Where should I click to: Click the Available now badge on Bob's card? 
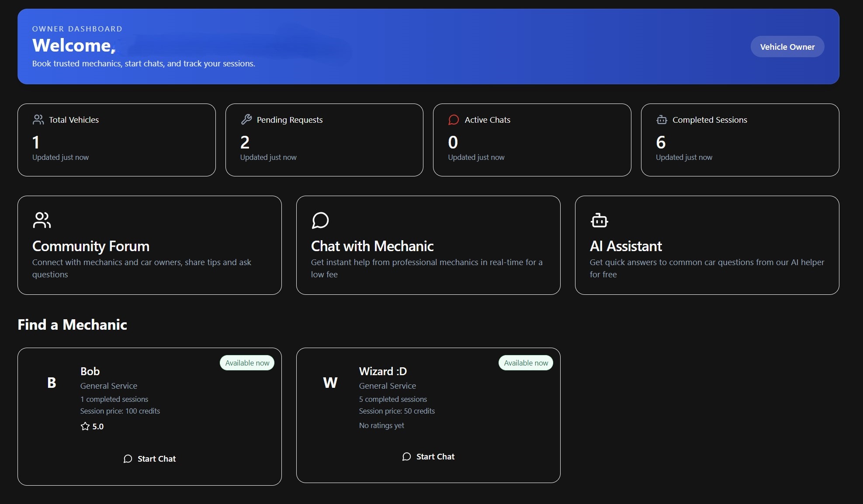click(x=246, y=362)
